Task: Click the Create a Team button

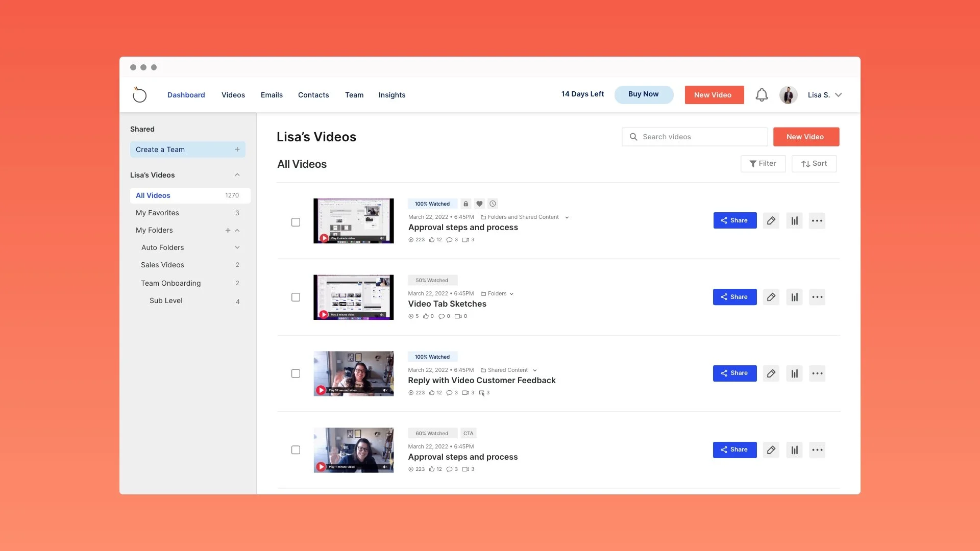Action: (187, 149)
